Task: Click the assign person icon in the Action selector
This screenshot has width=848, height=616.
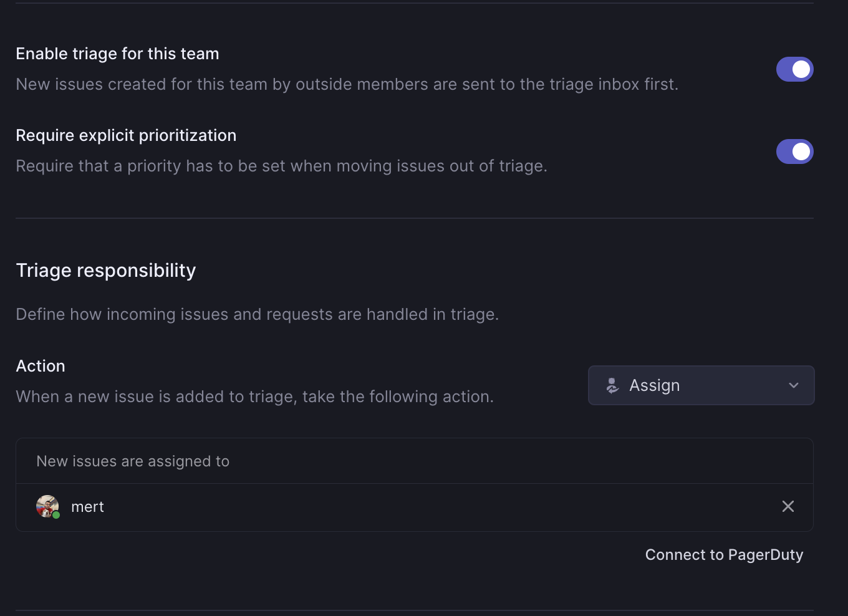Action: pos(612,385)
